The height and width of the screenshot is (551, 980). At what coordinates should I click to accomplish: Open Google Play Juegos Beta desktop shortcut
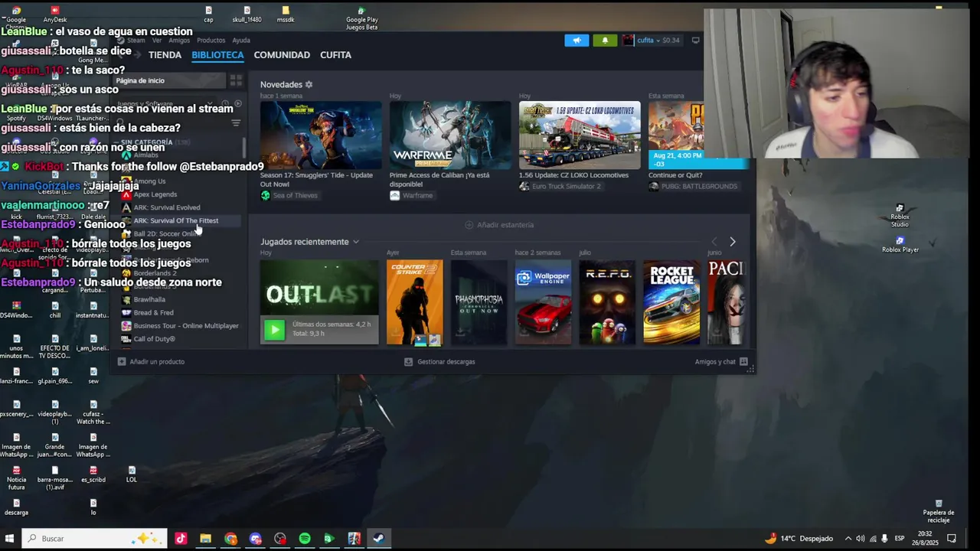pyautogui.click(x=361, y=18)
